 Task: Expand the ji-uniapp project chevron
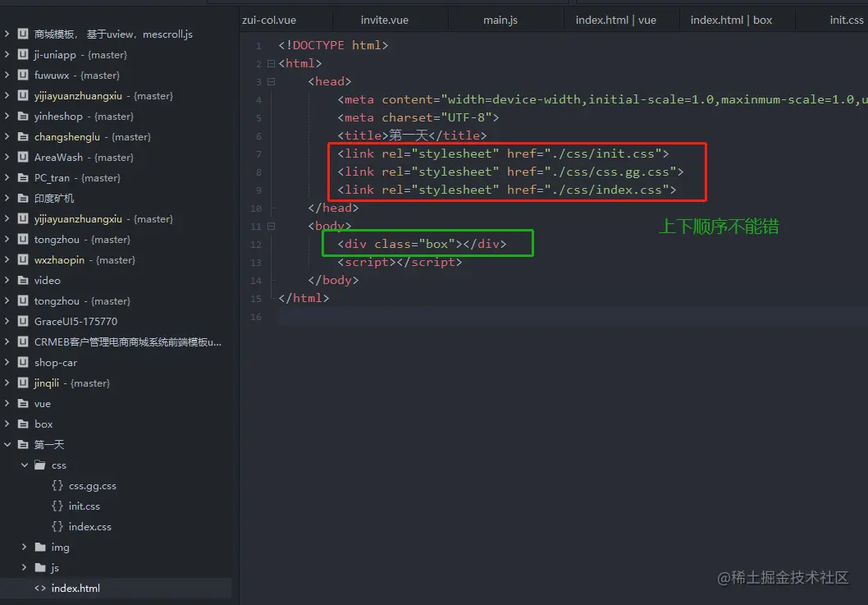[x=7, y=54]
